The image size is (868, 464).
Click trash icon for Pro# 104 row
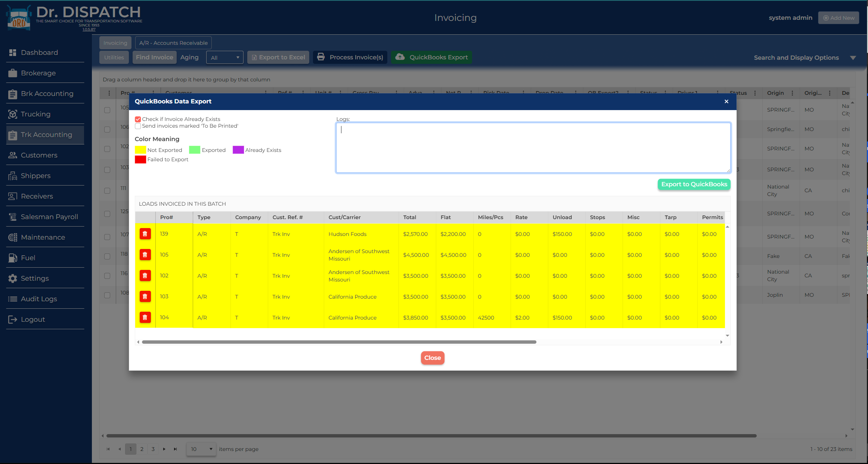tap(145, 318)
